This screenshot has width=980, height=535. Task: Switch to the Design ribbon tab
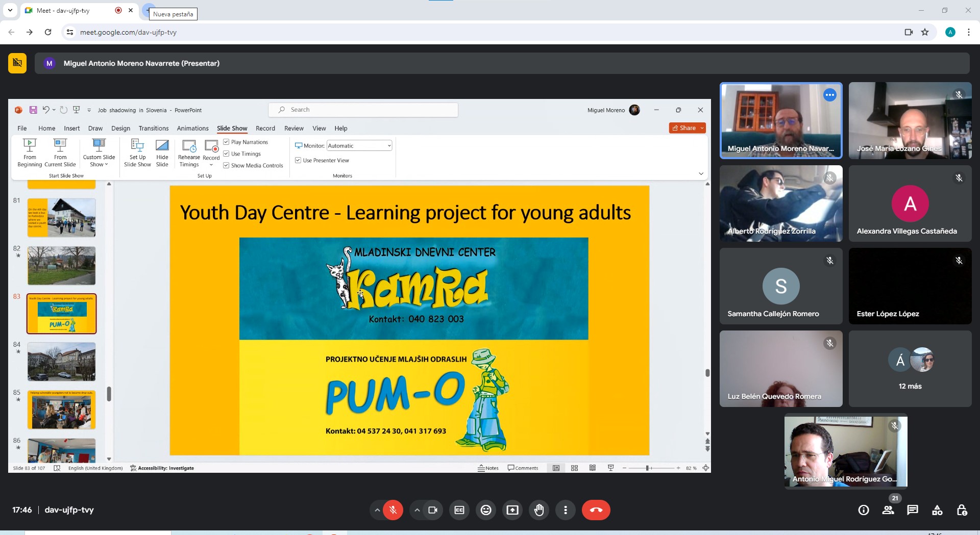pos(120,129)
